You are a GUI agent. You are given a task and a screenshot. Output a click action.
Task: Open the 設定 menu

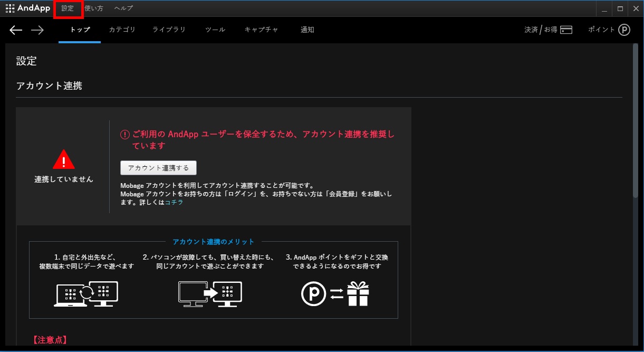pos(68,8)
